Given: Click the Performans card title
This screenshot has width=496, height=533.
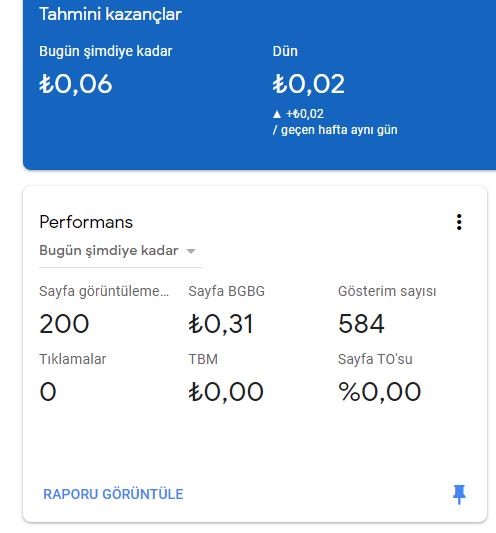Looking at the screenshot, I should pos(86,222).
